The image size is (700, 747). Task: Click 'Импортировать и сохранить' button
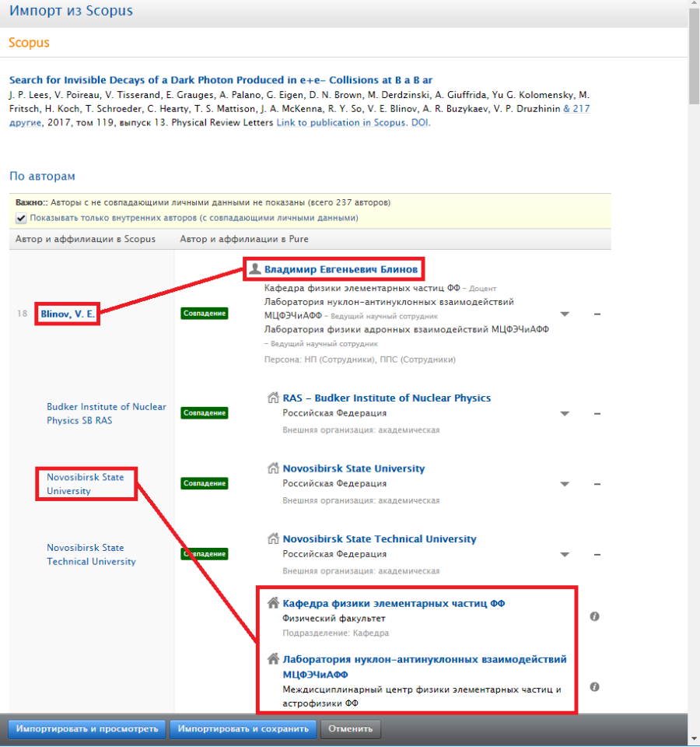(244, 729)
